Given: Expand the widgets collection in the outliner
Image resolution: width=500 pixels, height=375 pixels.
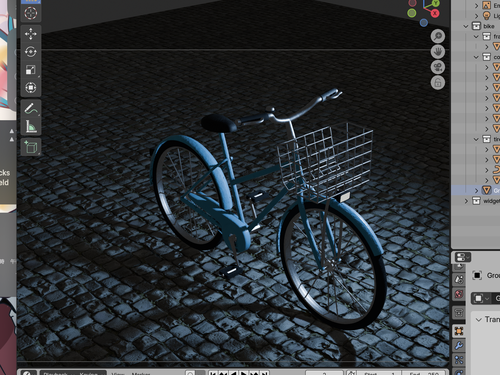Looking at the screenshot, I should coord(466,201).
